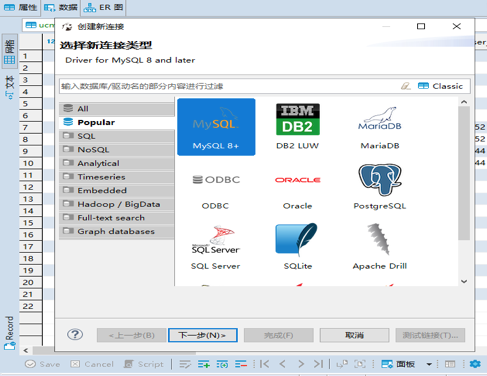Screen dimensions: 487x376
Task: Select the Popular category
Action: (x=117, y=122)
